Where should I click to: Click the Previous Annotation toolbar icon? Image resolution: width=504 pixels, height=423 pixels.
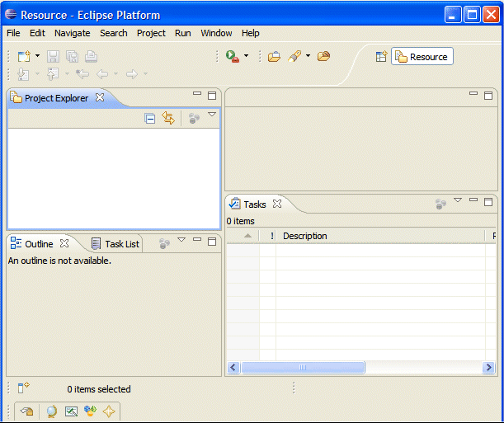coord(53,74)
